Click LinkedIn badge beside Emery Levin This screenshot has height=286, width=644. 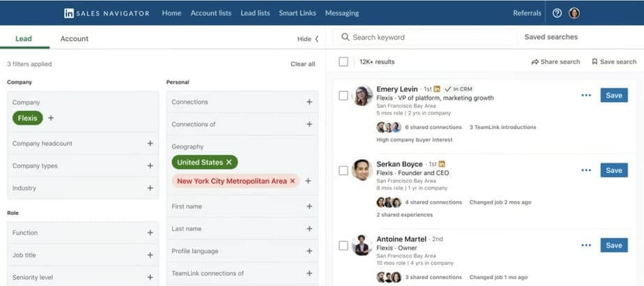click(437, 89)
